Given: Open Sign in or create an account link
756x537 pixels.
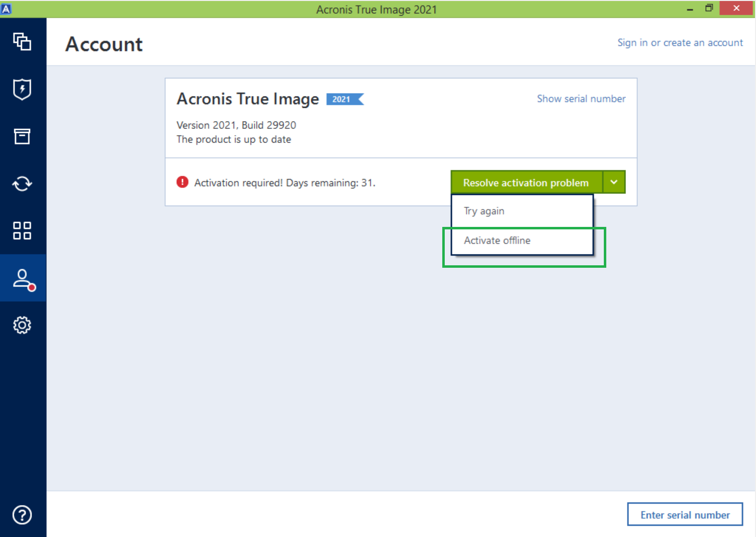Looking at the screenshot, I should pos(680,43).
